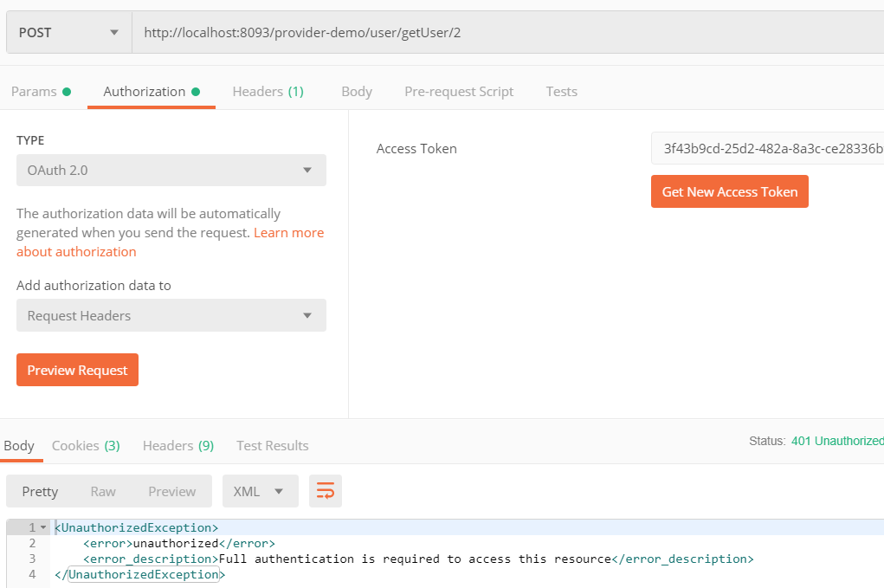Open the response Headers (9) tab
884x588 pixels.
click(x=177, y=445)
